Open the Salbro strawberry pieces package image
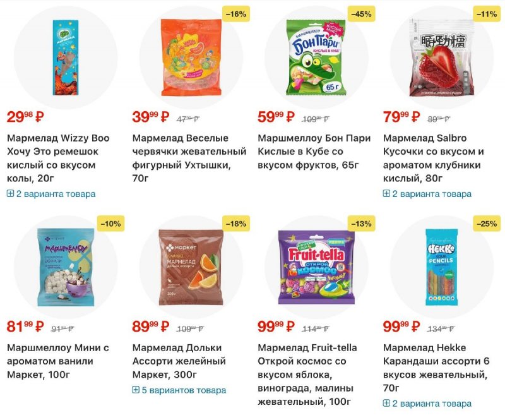505x420 pixels. (x=442, y=57)
